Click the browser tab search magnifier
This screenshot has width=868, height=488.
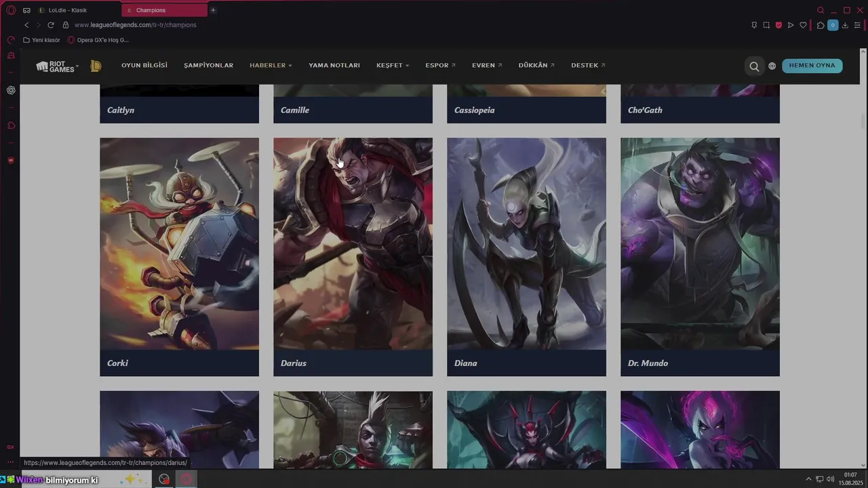click(821, 10)
